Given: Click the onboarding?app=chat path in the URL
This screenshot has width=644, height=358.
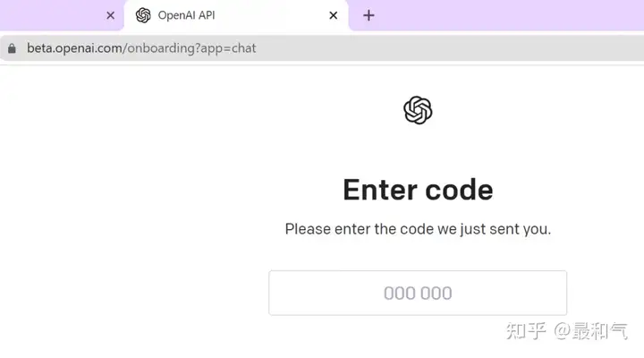Looking at the screenshot, I should click(x=191, y=48).
